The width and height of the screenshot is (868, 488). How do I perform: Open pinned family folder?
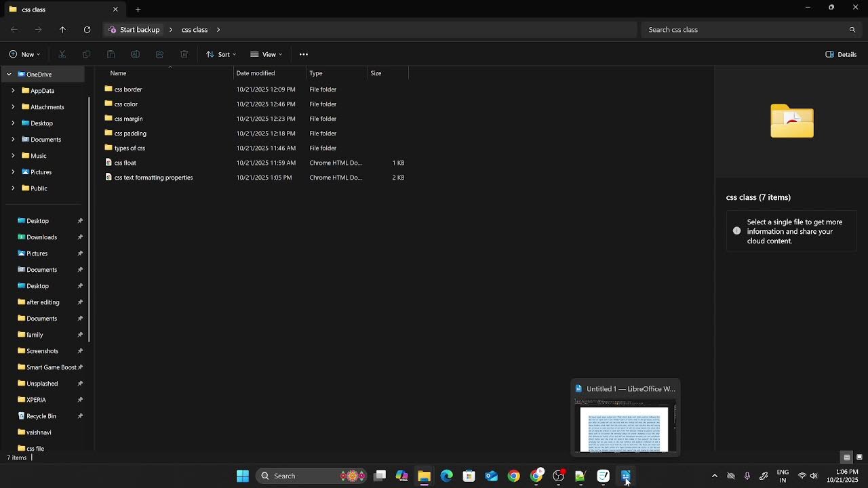(35, 335)
